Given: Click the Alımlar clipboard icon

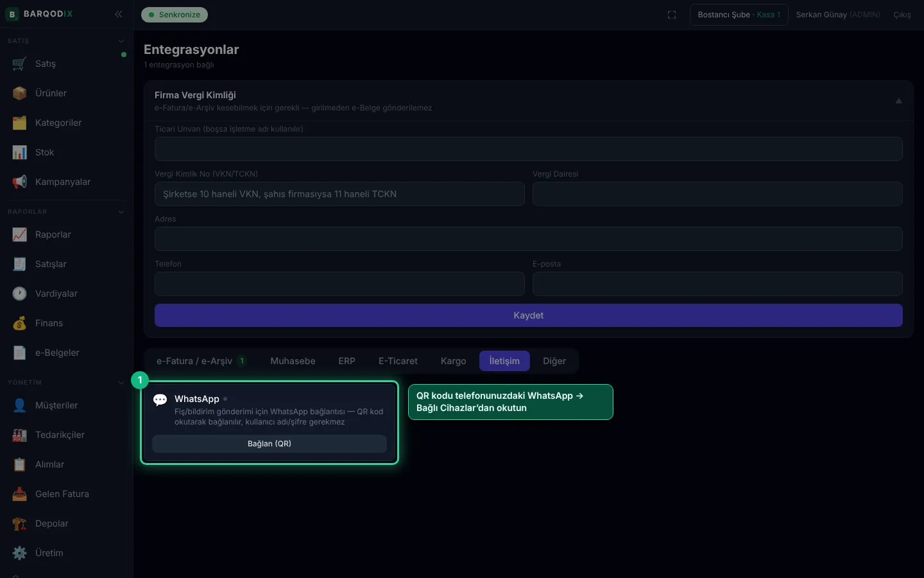Looking at the screenshot, I should click(19, 464).
